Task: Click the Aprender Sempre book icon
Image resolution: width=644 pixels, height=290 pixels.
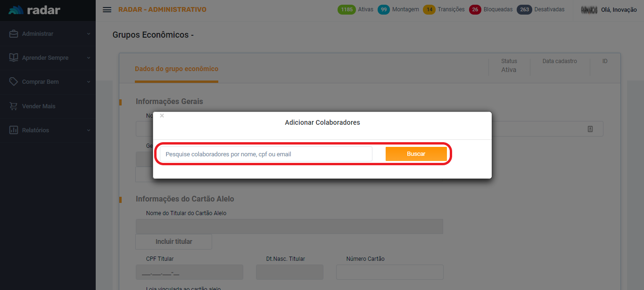Action: point(14,57)
